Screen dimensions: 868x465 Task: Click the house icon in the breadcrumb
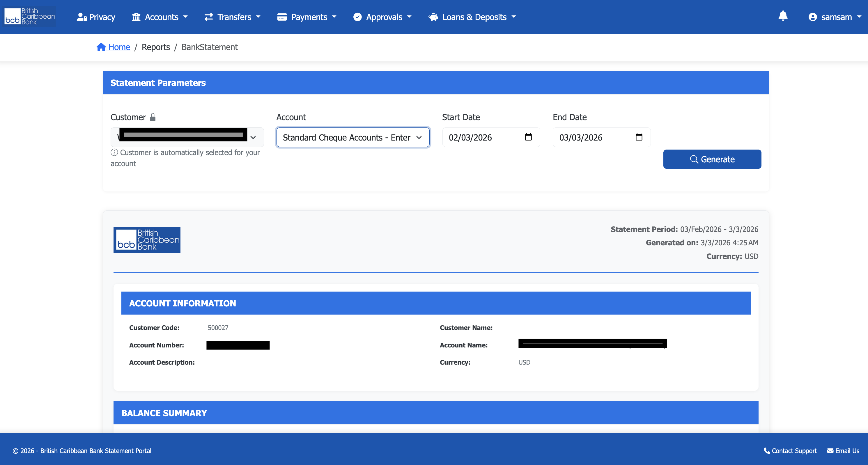[x=101, y=47]
